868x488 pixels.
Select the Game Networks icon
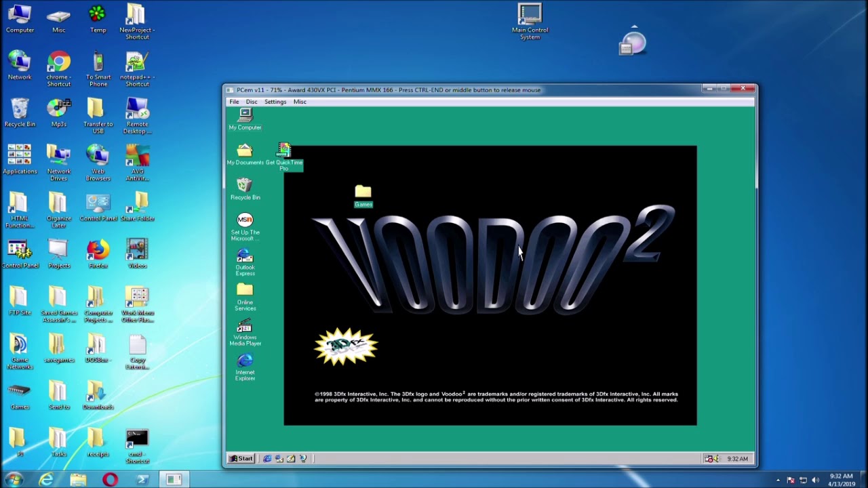click(x=20, y=351)
